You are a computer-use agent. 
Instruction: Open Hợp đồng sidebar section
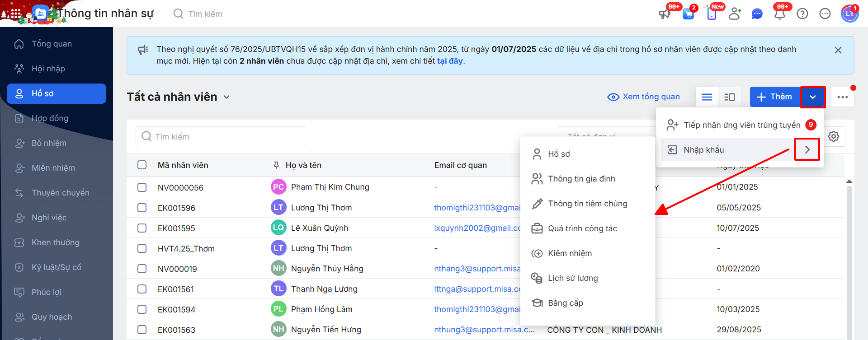click(57, 118)
